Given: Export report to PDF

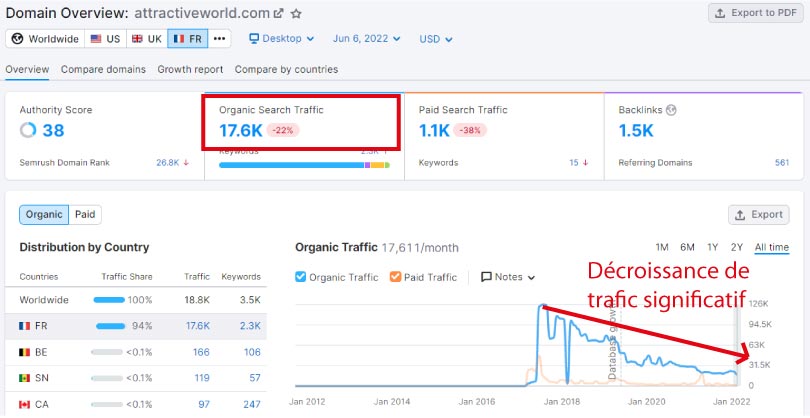Looking at the screenshot, I should point(755,13).
